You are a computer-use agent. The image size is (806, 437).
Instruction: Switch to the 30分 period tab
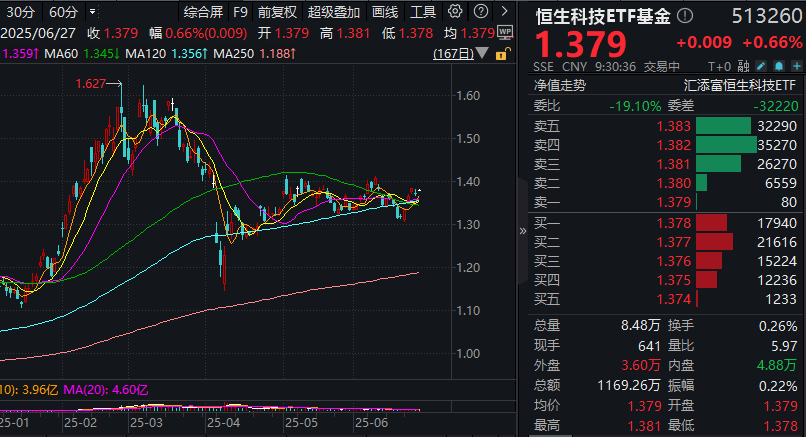[19, 12]
